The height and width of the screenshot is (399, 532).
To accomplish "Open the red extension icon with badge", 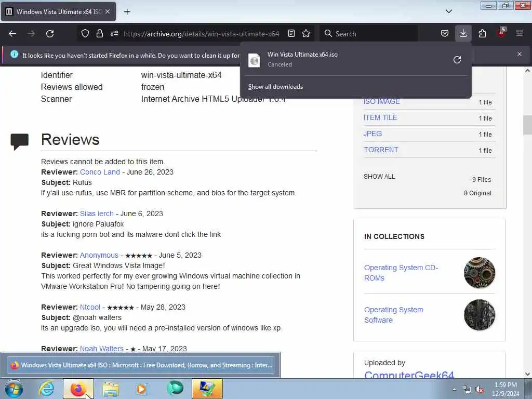I will click(501, 33).
